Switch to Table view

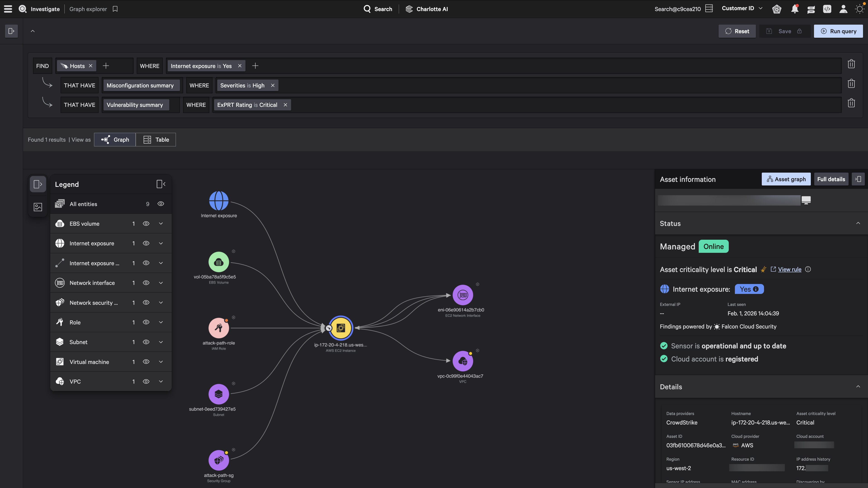click(156, 139)
